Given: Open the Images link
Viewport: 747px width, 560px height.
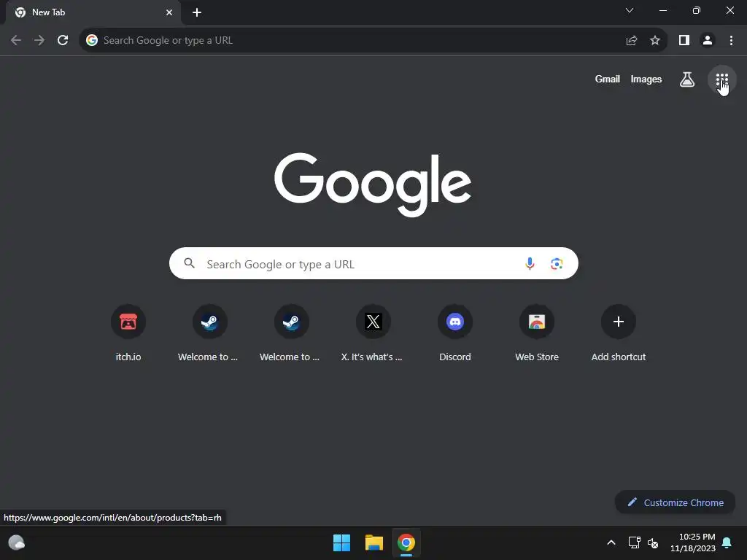Looking at the screenshot, I should [x=646, y=79].
